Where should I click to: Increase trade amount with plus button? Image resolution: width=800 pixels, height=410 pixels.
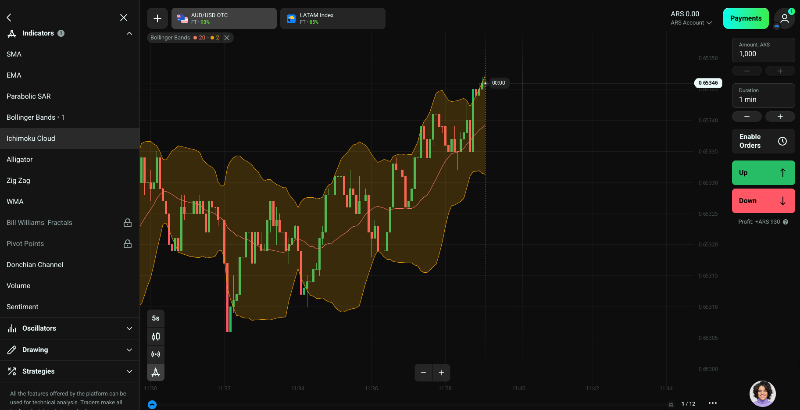780,71
